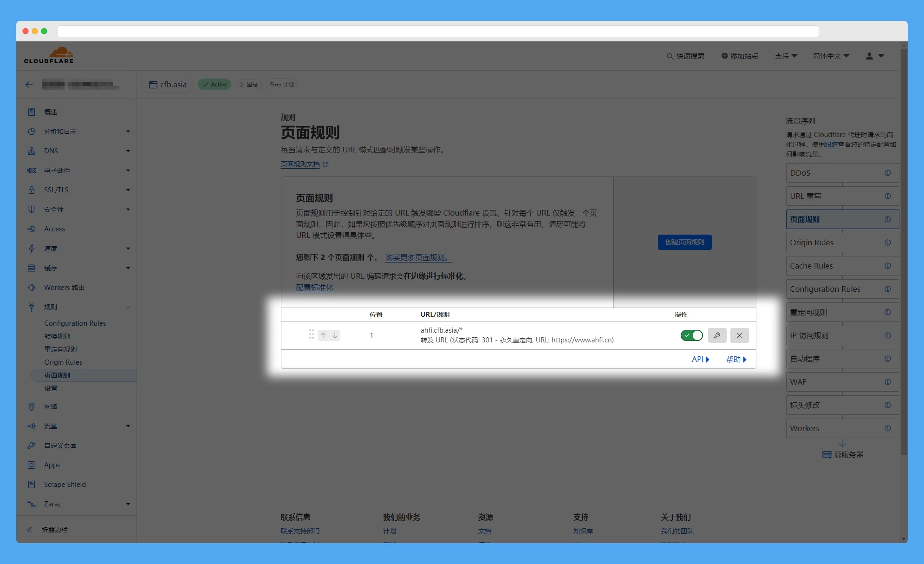Click the wrench edit icon for ahfi.cfb.asia rule
This screenshot has height=564, width=924.
(717, 335)
